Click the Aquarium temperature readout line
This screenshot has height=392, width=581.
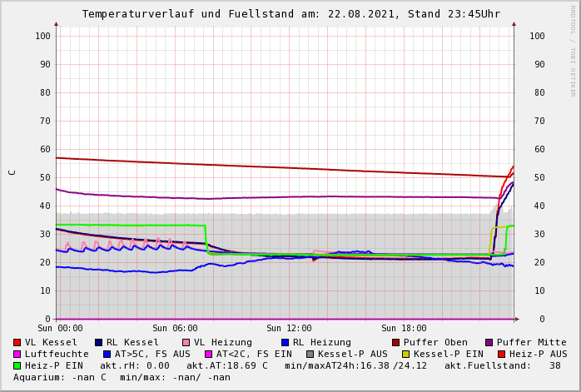click(x=122, y=377)
